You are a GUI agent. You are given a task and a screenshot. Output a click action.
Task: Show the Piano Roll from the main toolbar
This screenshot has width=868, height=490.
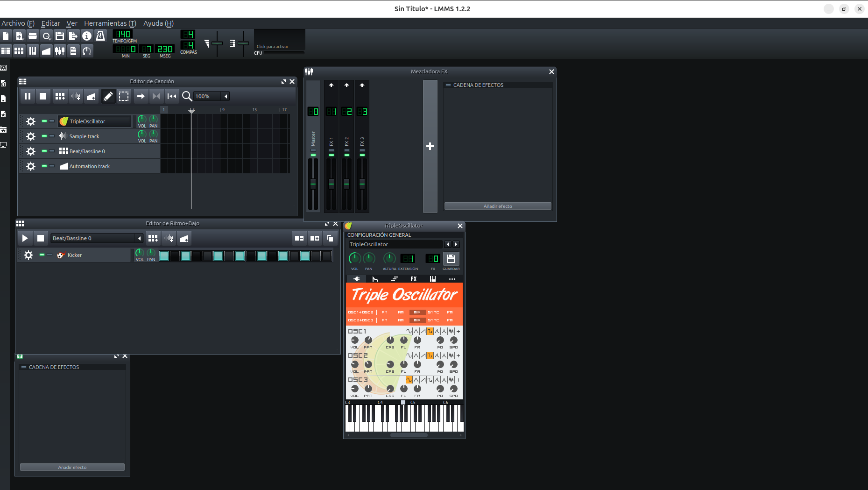pos(33,51)
